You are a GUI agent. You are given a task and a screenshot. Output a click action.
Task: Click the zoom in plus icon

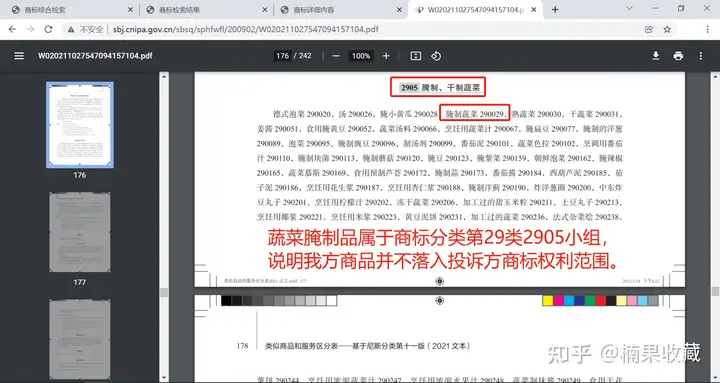(x=386, y=56)
